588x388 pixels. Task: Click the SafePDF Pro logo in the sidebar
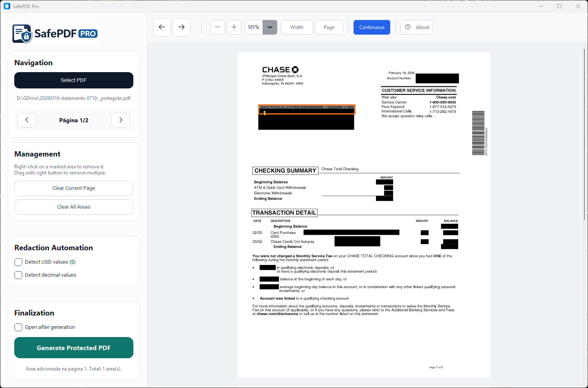55,33
